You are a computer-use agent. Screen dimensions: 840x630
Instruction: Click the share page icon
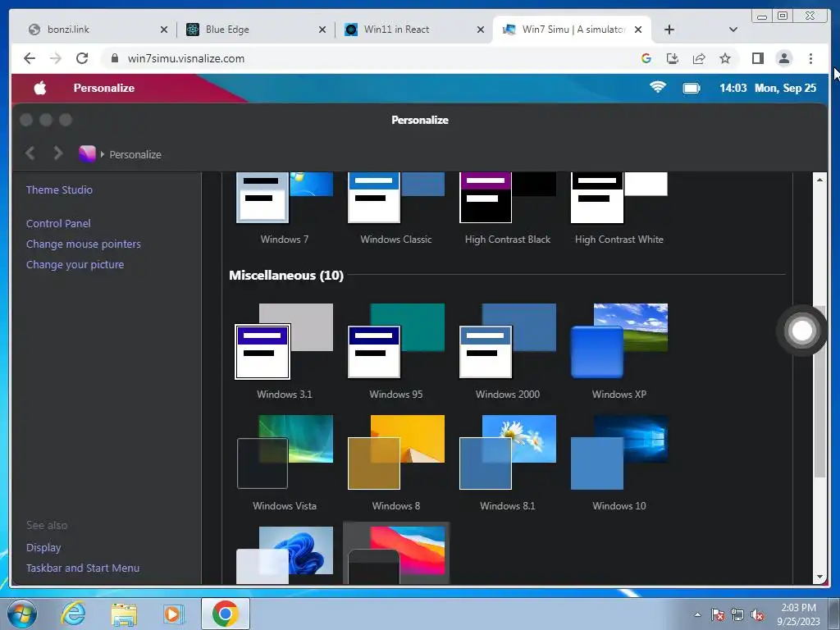click(x=699, y=58)
